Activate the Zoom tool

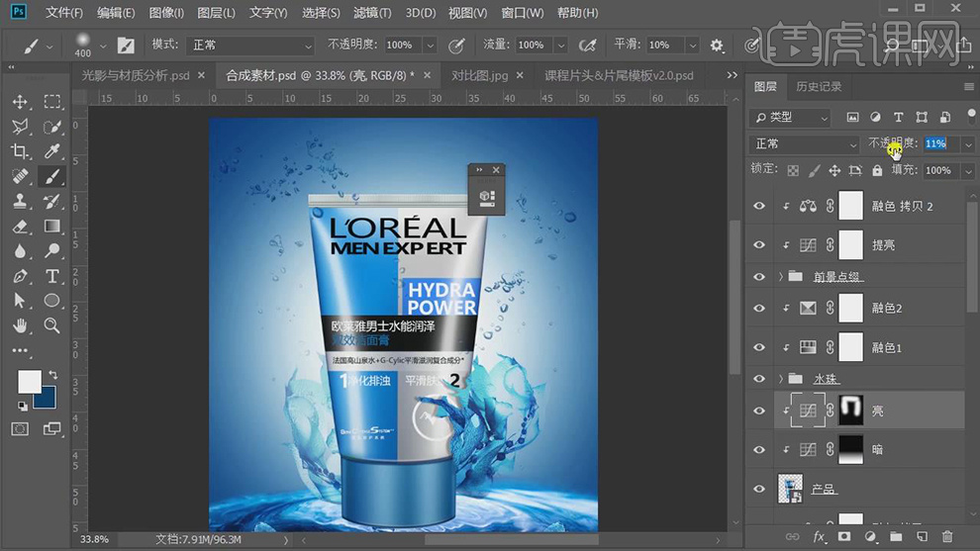(x=52, y=325)
